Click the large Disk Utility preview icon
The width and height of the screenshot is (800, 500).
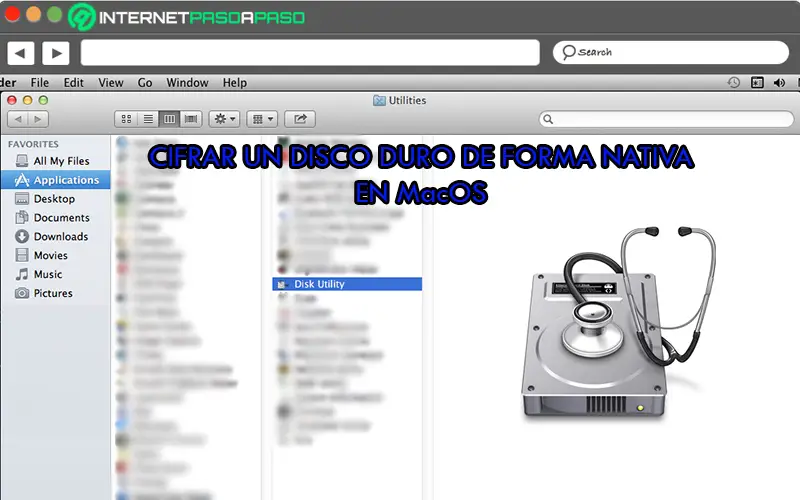click(617, 323)
